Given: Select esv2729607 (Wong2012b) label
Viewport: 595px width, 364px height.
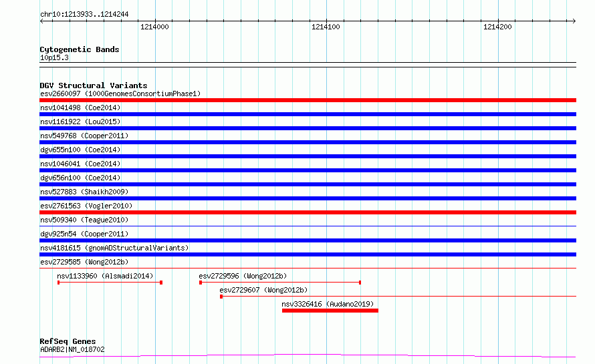Looking at the screenshot, I should click(x=263, y=290).
